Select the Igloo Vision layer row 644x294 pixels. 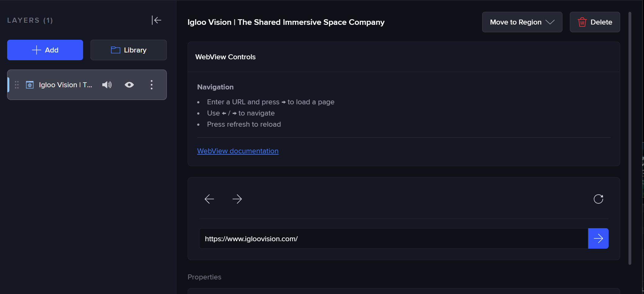click(65, 85)
